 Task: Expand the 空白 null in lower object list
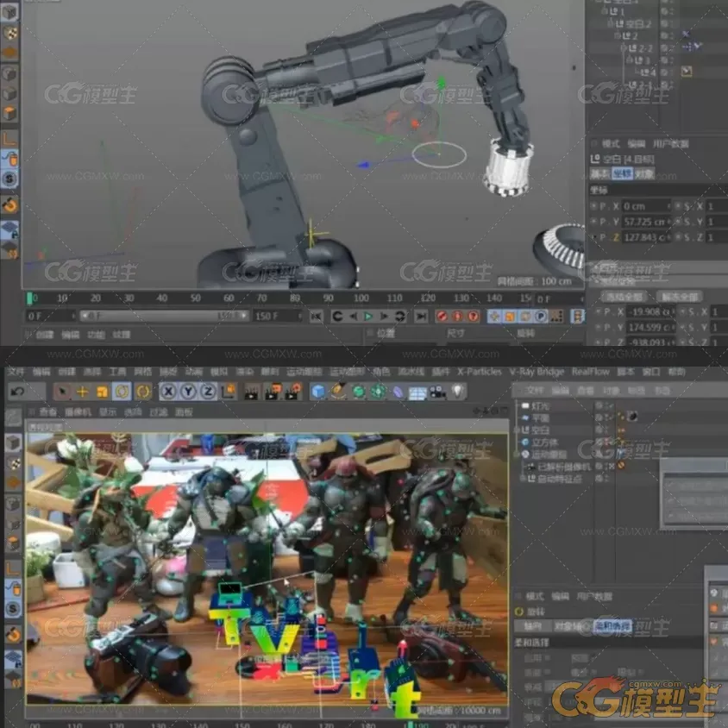point(517,430)
